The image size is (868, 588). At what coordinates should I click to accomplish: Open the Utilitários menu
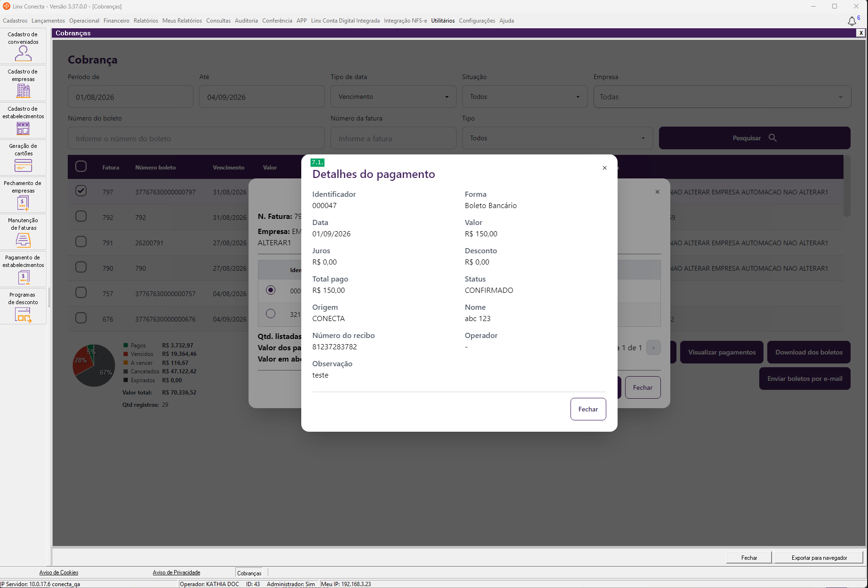(443, 21)
